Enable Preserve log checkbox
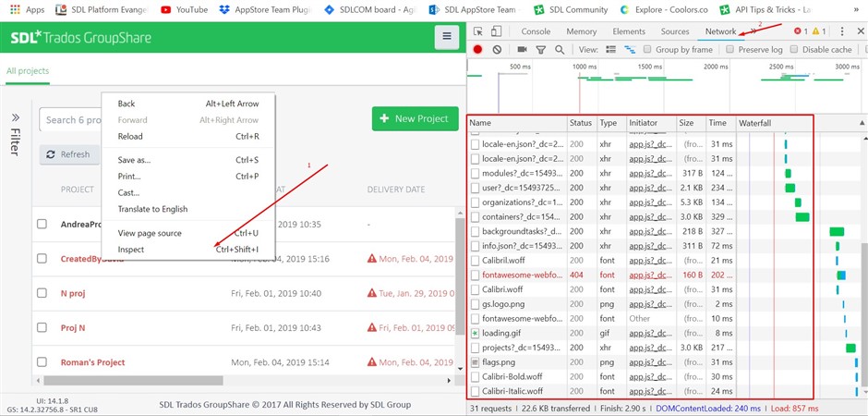 (x=729, y=49)
